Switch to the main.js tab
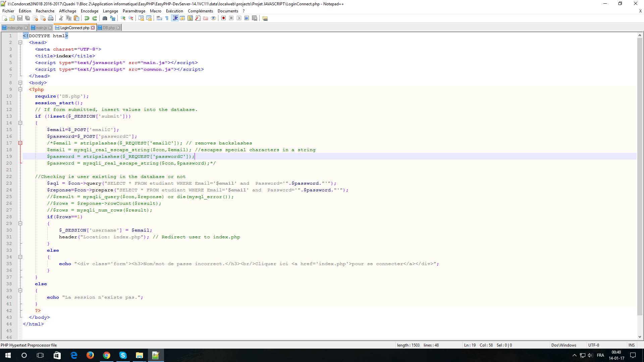 (x=41, y=28)
